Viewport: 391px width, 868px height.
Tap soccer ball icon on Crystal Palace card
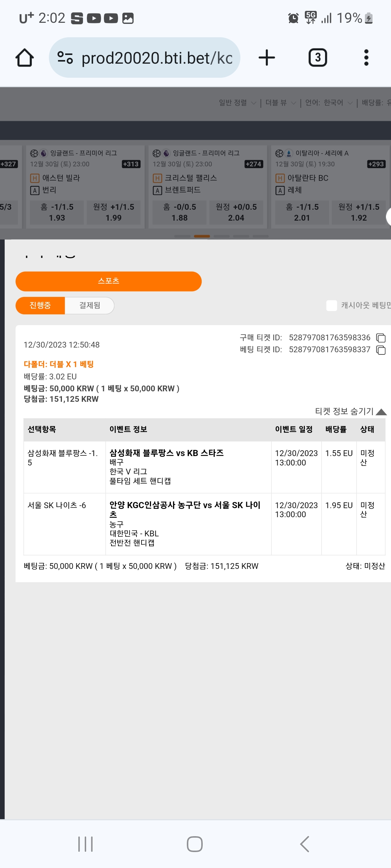coord(157,153)
